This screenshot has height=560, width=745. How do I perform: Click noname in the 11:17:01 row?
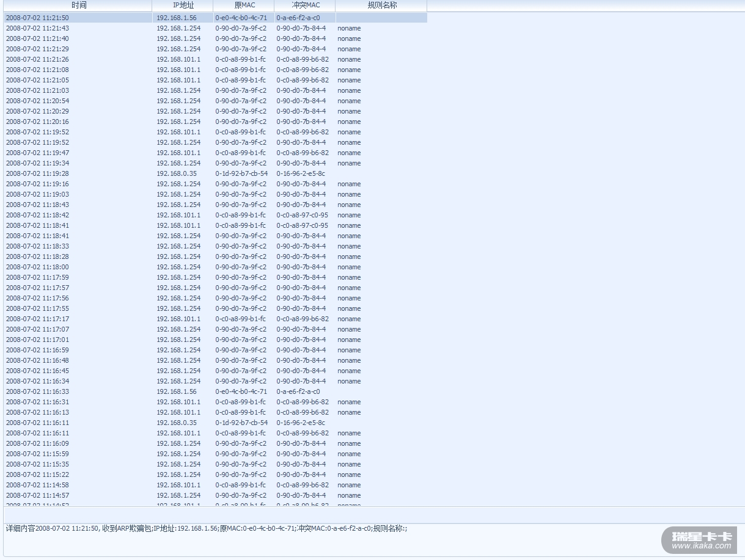(x=349, y=340)
